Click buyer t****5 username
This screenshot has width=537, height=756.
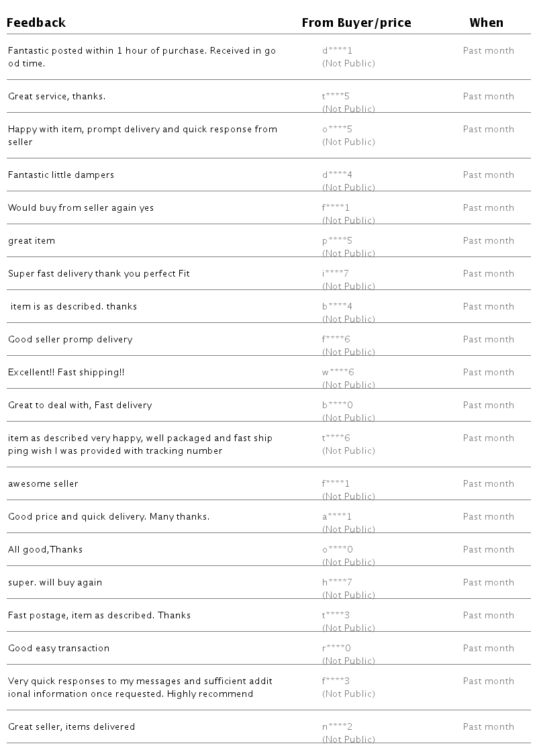tap(336, 96)
